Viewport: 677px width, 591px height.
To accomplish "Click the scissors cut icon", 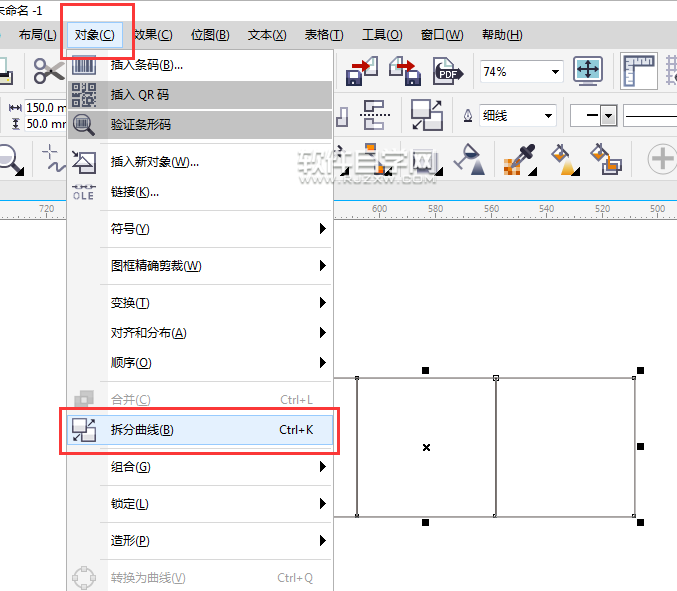I will pos(49,71).
